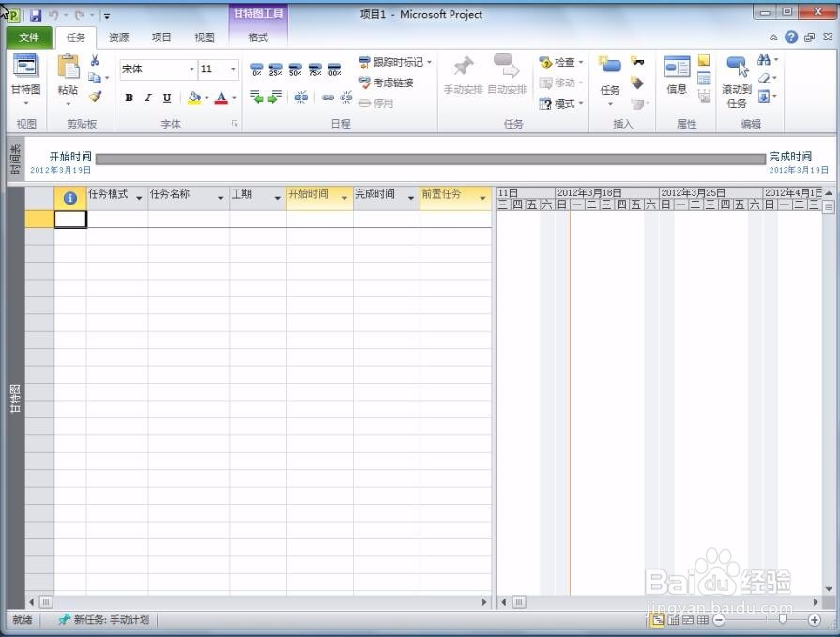Mark task 0% complete
Screen dimensions: 840x637
coord(256,69)
